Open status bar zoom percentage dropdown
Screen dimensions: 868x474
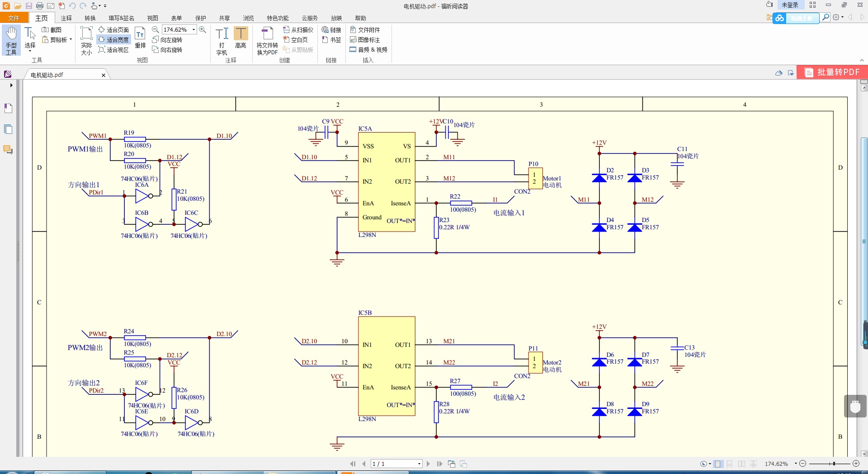point(796,464)
